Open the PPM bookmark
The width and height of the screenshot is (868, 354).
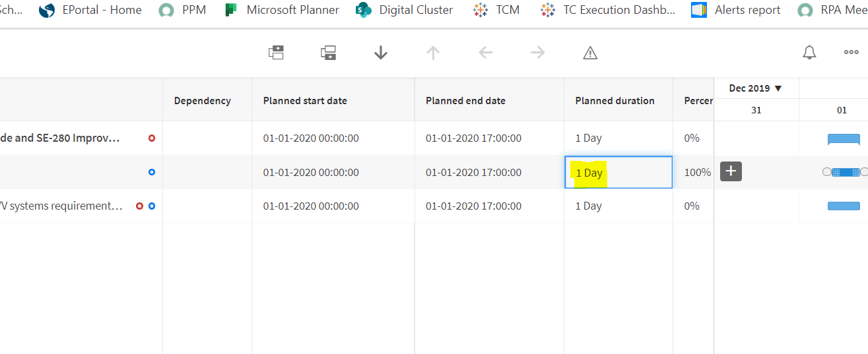point(183,10)
